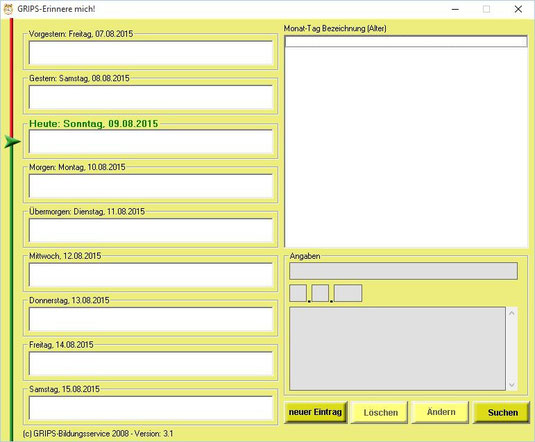Select the Übermorgen Dienstag 11.08.2015 field
Screen dimensions: 535x442
[x=151, y=230]
